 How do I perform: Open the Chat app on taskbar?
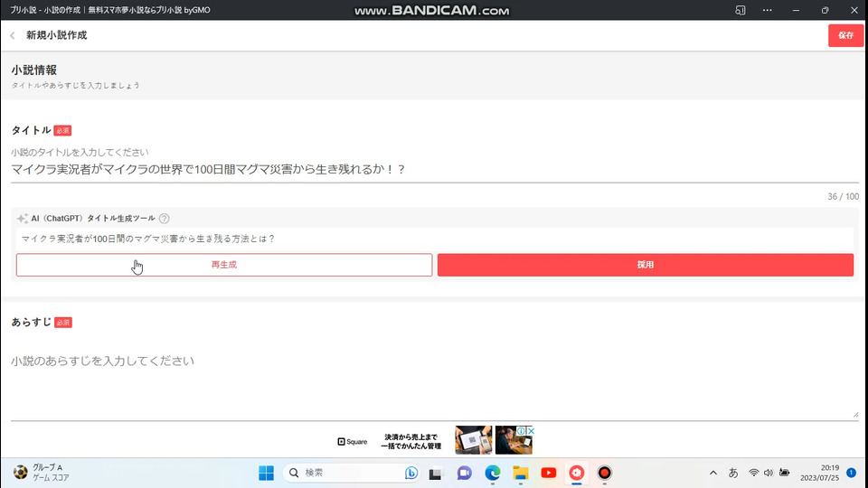click(464, 473)
